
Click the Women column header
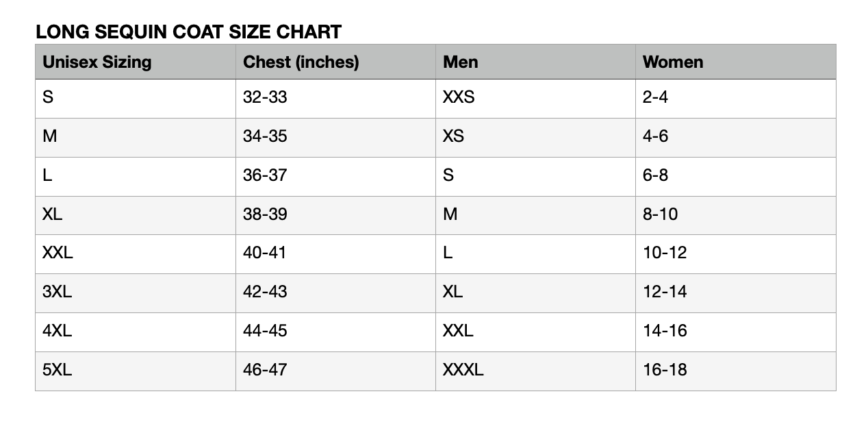tap(672, 62)
